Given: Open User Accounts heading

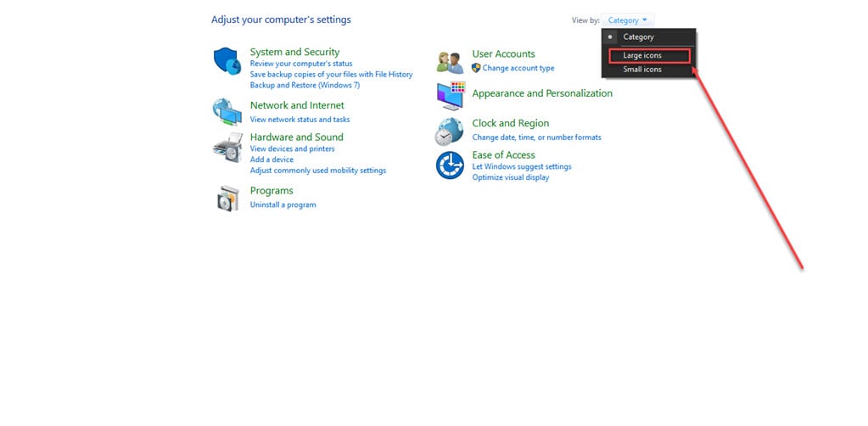Looking at the screenshot, I should pos(503,53).
